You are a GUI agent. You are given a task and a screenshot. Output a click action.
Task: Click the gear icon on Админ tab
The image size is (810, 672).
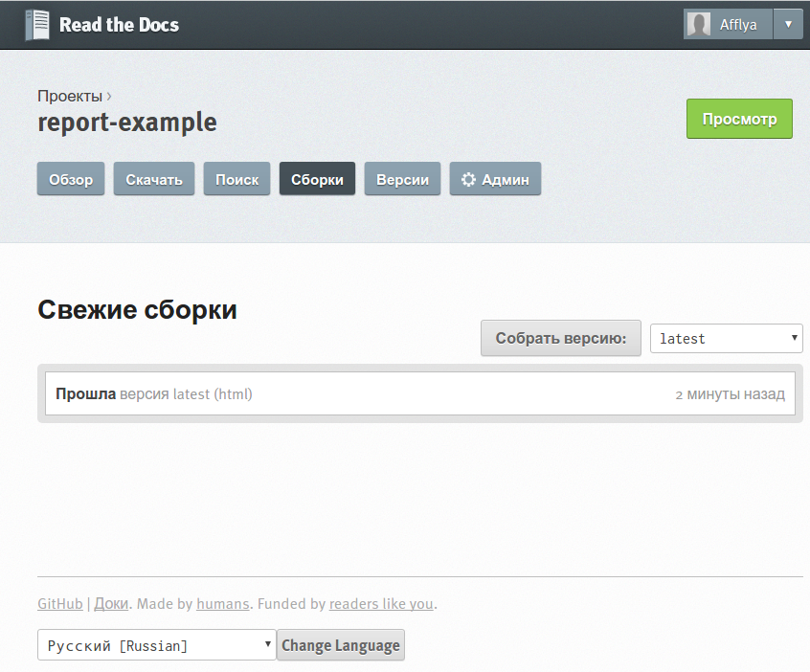(x=468, y=179)
